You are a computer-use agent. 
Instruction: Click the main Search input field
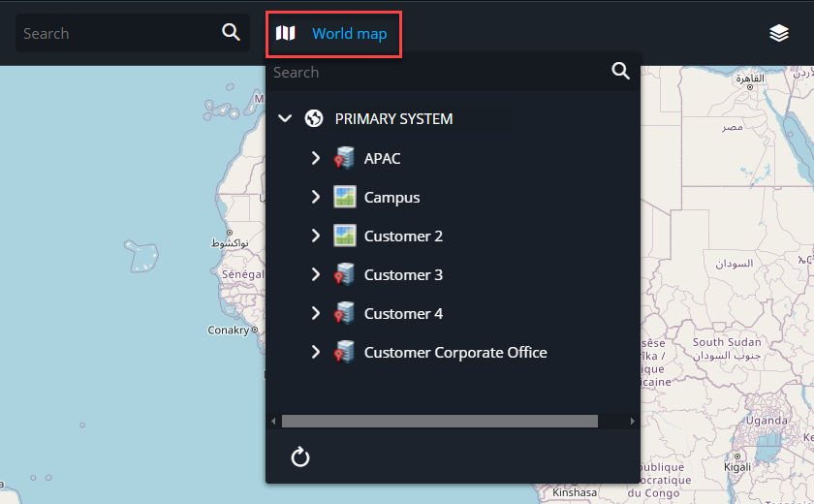pos(116,33)
